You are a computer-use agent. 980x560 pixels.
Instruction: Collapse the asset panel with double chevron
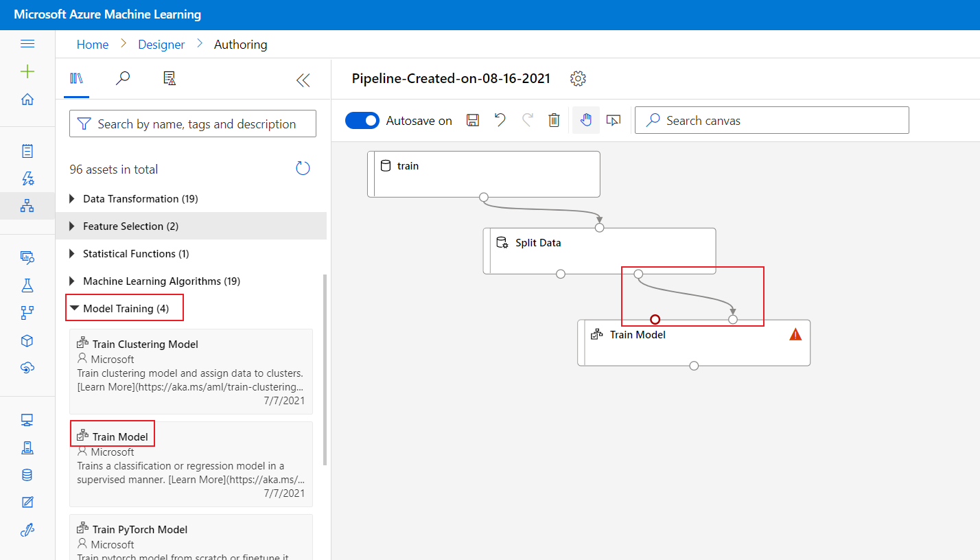(303, 80)
